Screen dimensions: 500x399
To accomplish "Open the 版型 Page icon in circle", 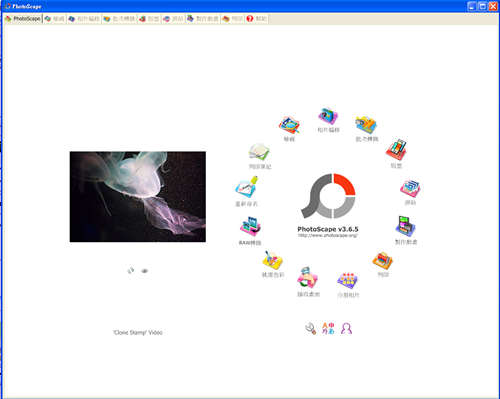I will (396, 150).
